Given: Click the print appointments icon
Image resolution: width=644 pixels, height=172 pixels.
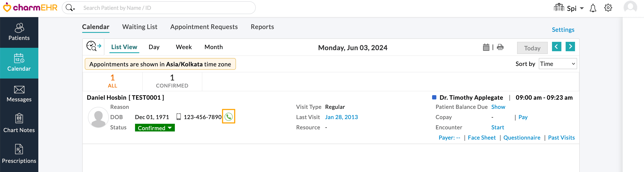Looking at the screenshot, I should (x=500, y=47).
